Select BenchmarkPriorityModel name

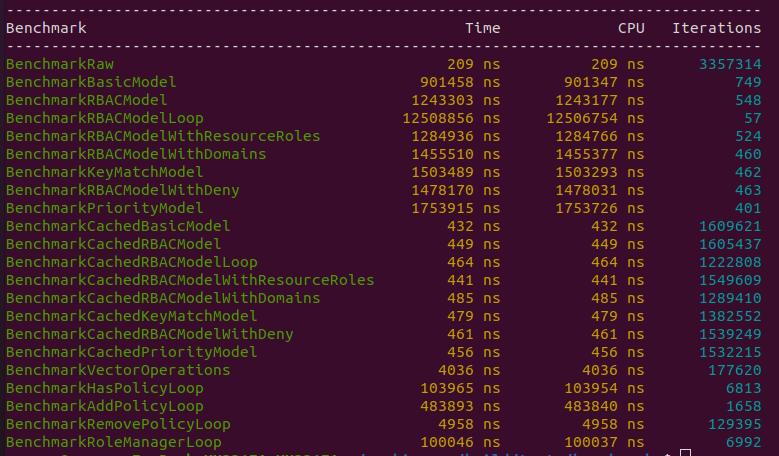pyautogui.click(x=105, y=208)
